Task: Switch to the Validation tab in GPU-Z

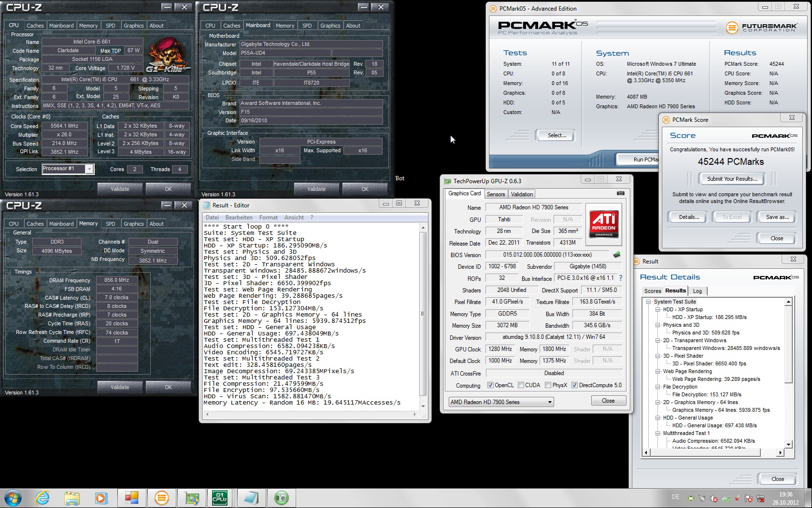Action: point(522,194)
